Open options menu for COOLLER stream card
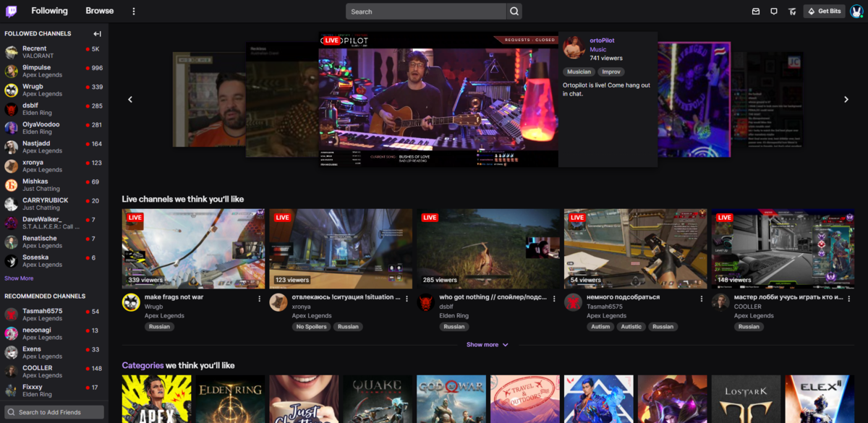 pyautogui.click(x=850, y=298)
